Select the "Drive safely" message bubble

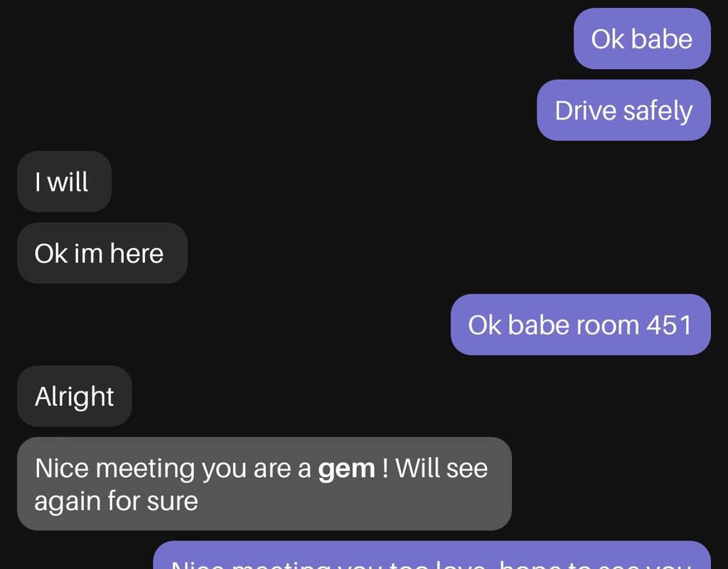coord(623,110)
